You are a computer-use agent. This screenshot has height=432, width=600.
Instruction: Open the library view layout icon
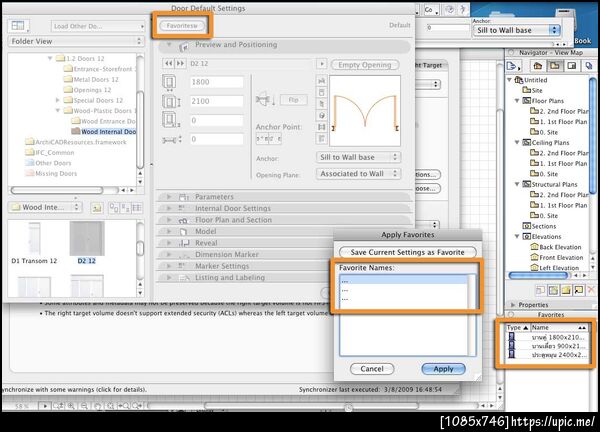[x=18, y=26]
